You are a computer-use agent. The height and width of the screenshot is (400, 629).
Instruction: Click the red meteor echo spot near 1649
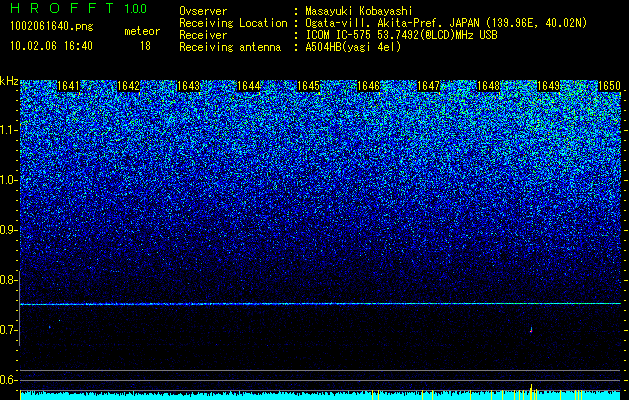click(531, 330)
